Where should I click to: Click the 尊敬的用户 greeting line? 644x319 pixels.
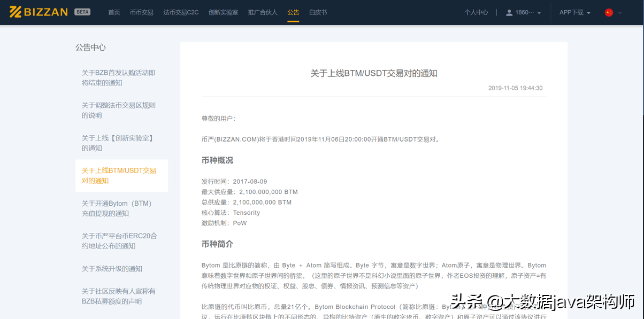click(219, 119)
